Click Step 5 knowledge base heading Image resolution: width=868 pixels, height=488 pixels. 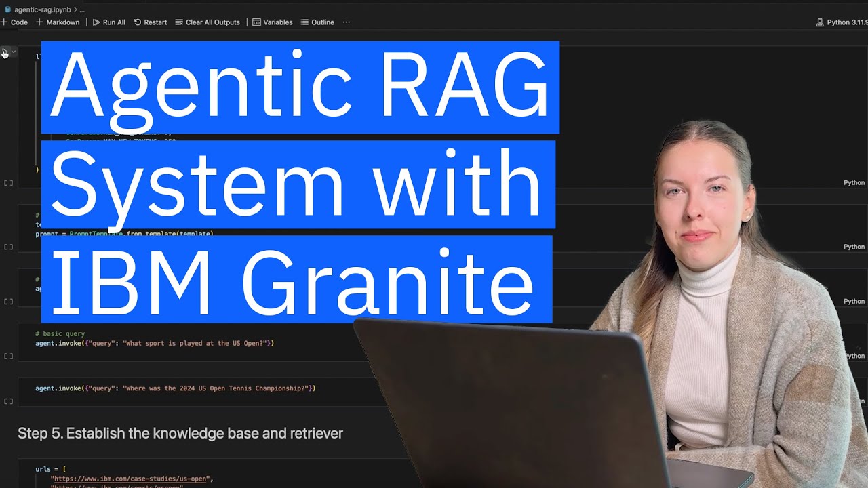pyautogui.click(x=180, y=433)
